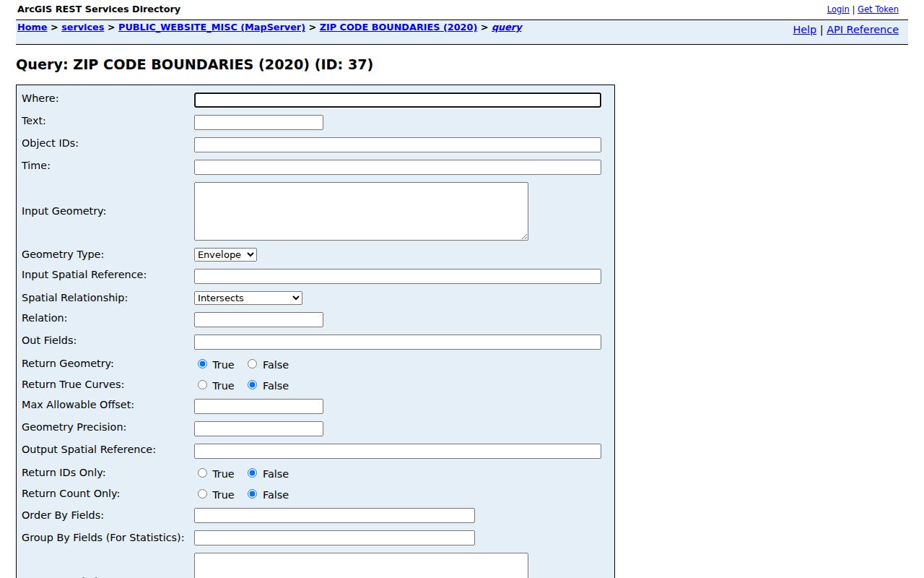Open the API Reference link
The image size is (924, 578).
coord(863,30)
